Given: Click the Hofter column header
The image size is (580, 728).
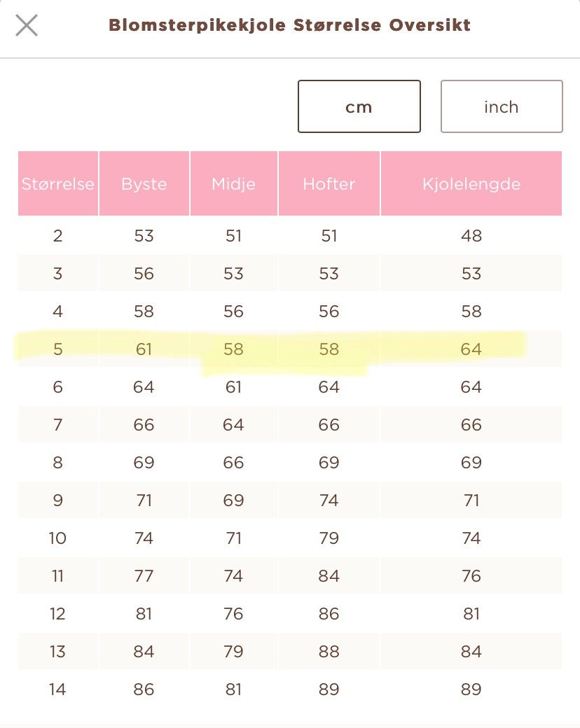Looking at the screenshot, I should point(329,184).
